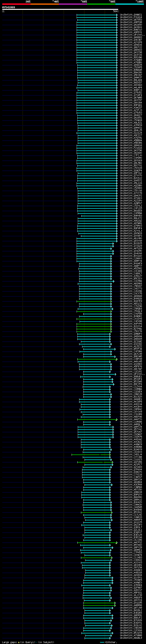Open hit UniRef100_Q42650
Viewport: 146px width, 644px height.
pyautogui.click(x=131, y=25)
